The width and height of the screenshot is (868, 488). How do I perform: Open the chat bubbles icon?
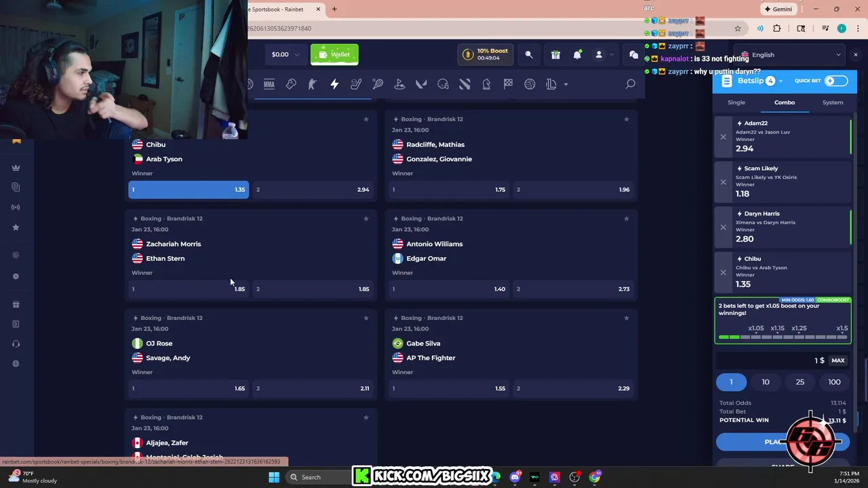tap(633, 55)
